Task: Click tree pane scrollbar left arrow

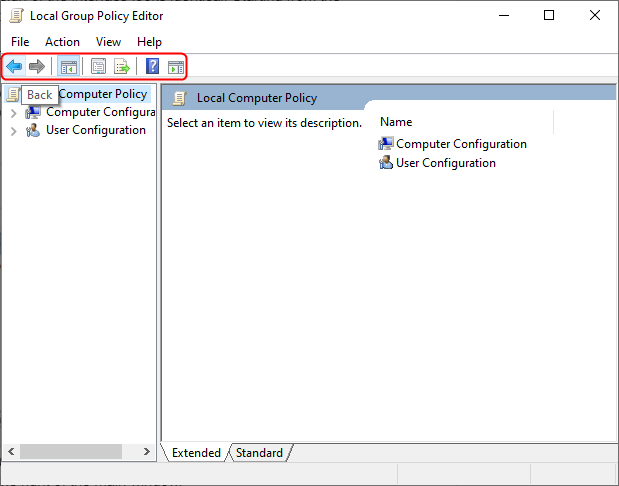Action: (11, 451)
